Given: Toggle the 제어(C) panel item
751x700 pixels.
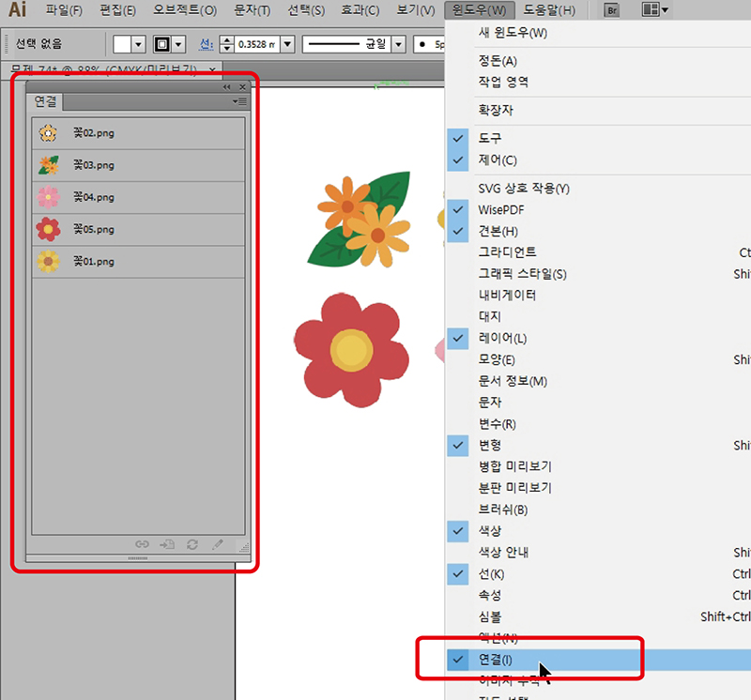Looking at the screenshot, I should (x=498, y=160).
